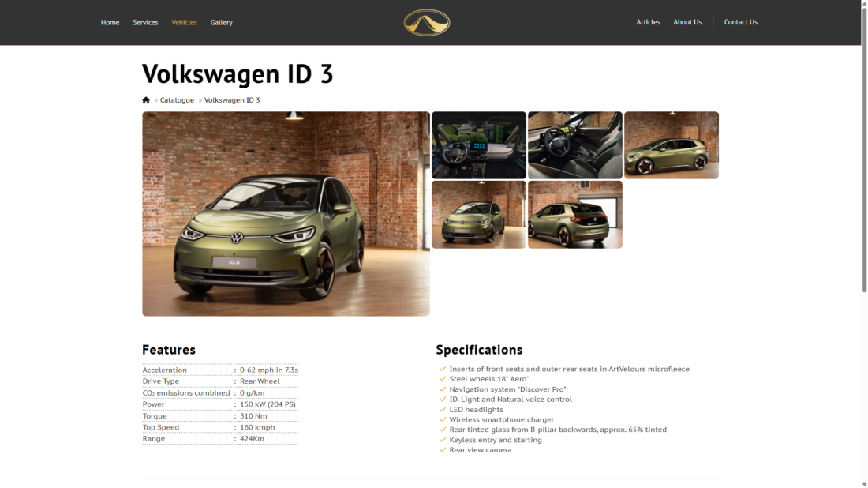Select the Top Speed value '160 kmph'

point(257,427)
